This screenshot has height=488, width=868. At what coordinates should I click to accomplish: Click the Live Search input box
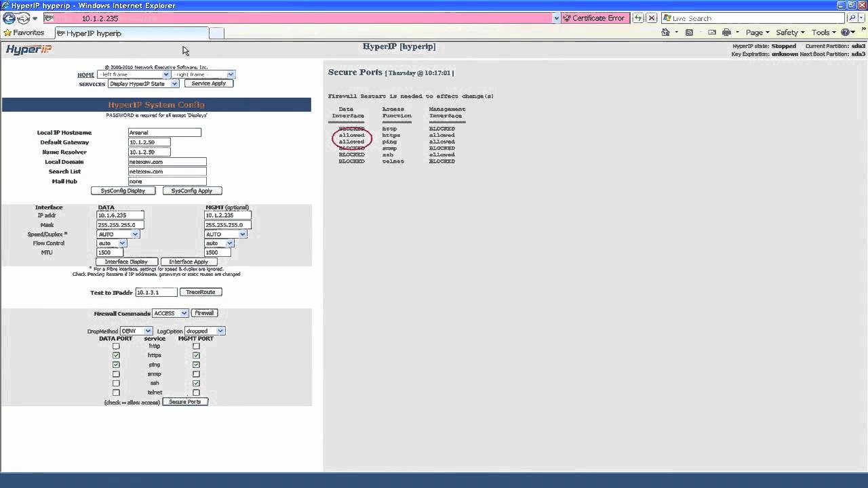pyautogui.click(x=753, y=18)
